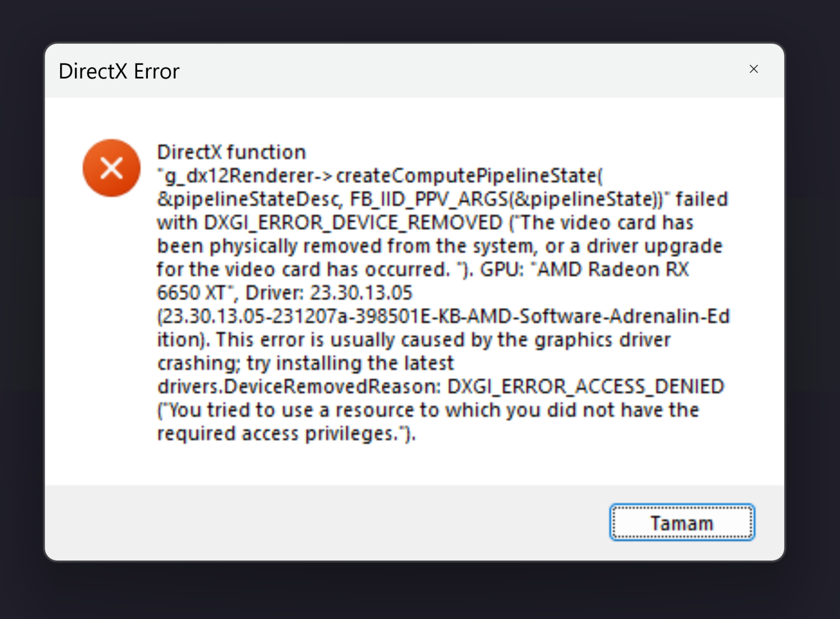Click the DXGI_ERROR_DEVICE_REMOVED text

(x=353, y=223)
